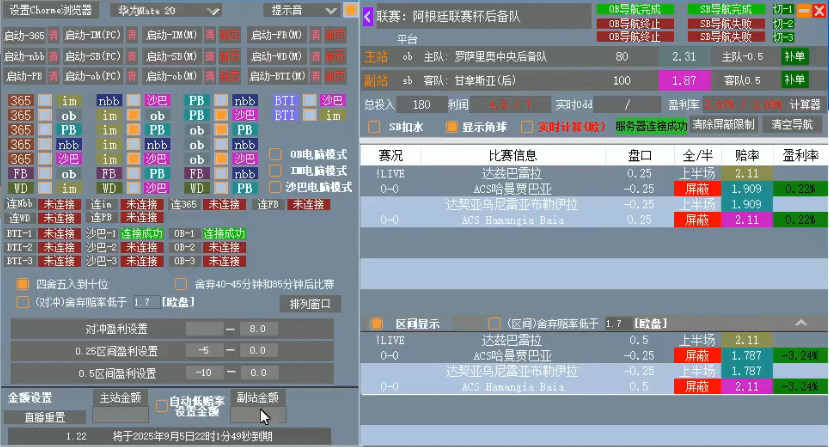This screenshot has height=447, width=829.
Task: Select the 赔率 column header
Action: coord(746,156)
